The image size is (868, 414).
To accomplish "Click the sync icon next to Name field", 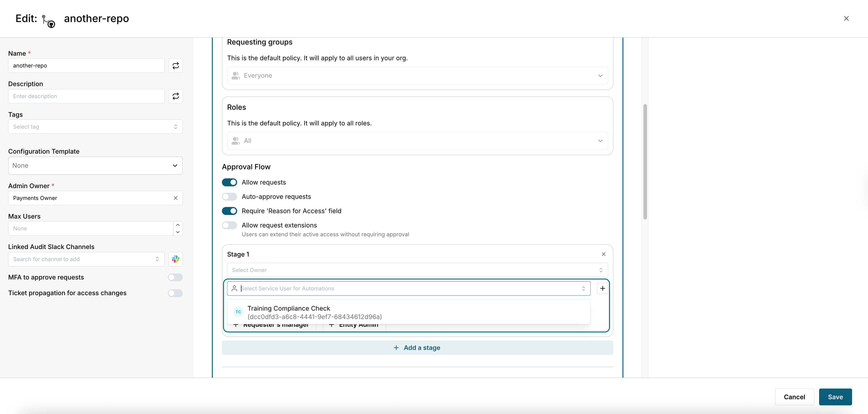I will pyautogui.click(x=176, y=65).
